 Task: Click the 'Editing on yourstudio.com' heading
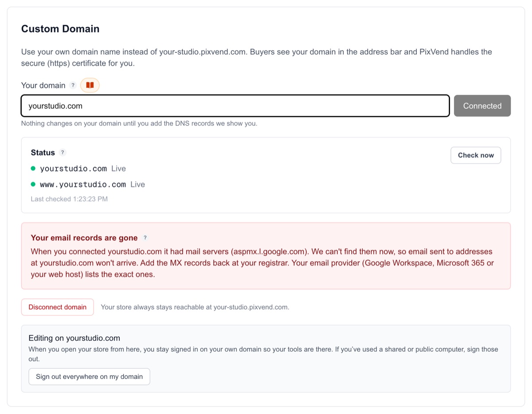[x=74, y=338]
